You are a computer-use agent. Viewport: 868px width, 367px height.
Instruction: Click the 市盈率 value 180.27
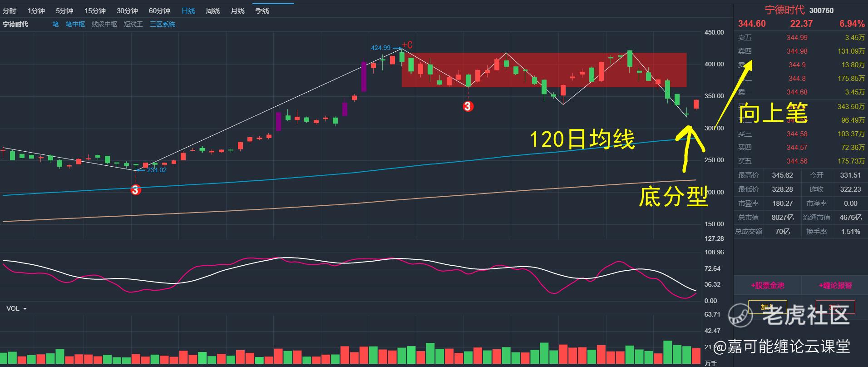coord(782,203)
